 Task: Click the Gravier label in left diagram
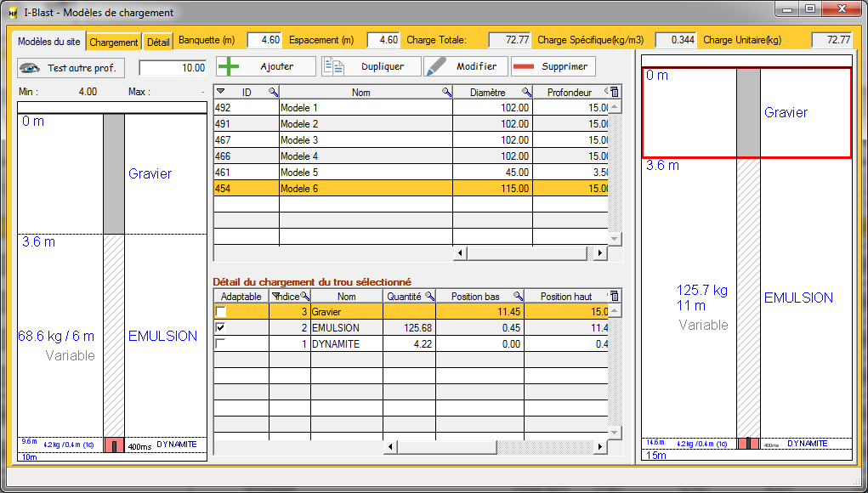coord(150,173)
